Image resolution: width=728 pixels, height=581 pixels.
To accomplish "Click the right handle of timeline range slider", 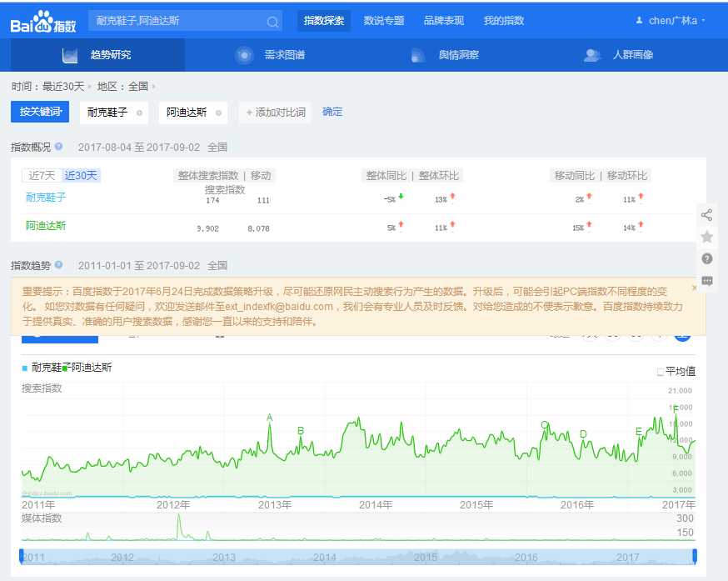I will (695, 556).
